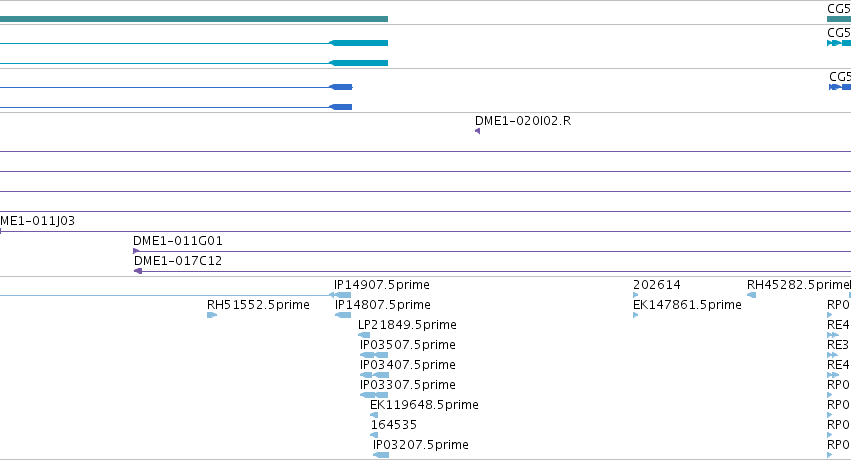This screenshot has width=851, height=460.
Task: Select the DME1-011G01 start arrow
Action: (x=136, y=251)
